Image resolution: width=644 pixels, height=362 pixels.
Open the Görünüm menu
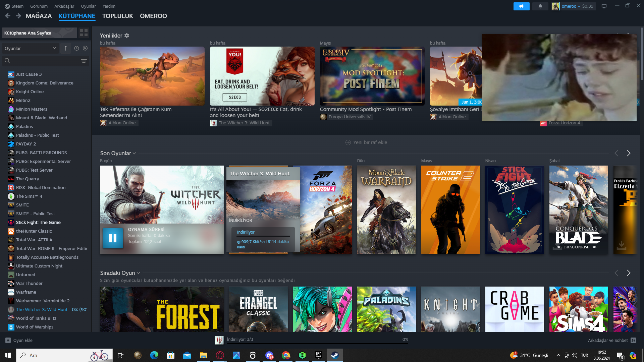[39, 6]
